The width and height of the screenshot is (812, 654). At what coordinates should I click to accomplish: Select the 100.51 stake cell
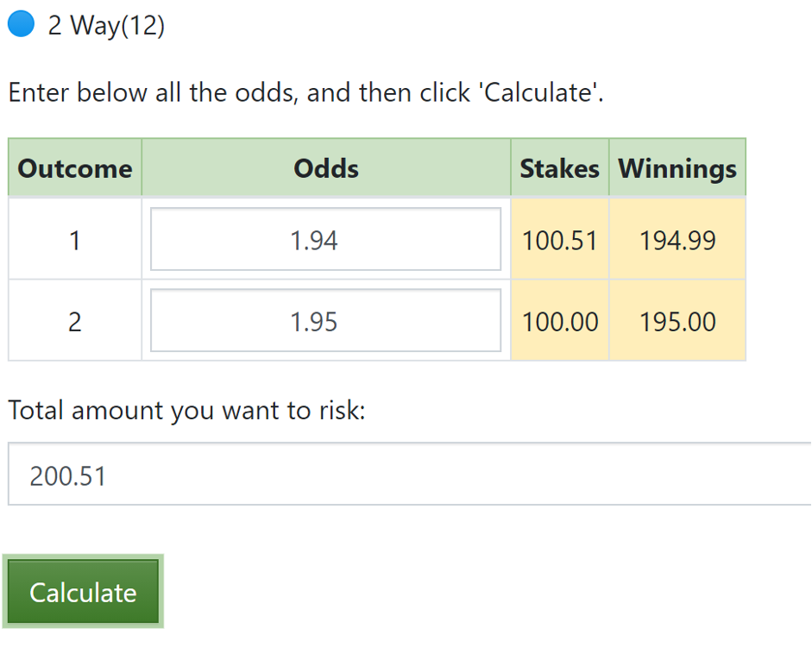[559, 240]
